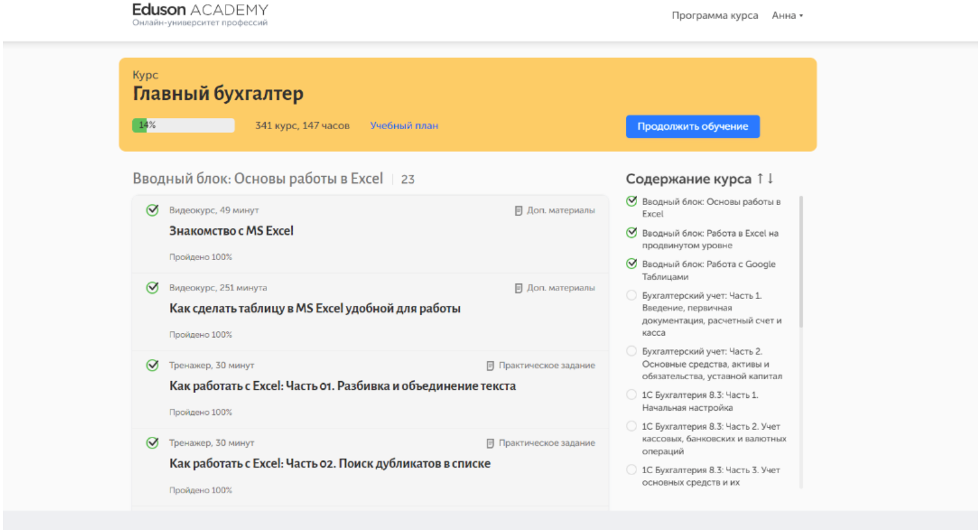The height and width of the screenshot is (530, 980).
Task: Click Пройдено 100% under Как сделать таблицу в MS Excel
Action: point(201,335)
